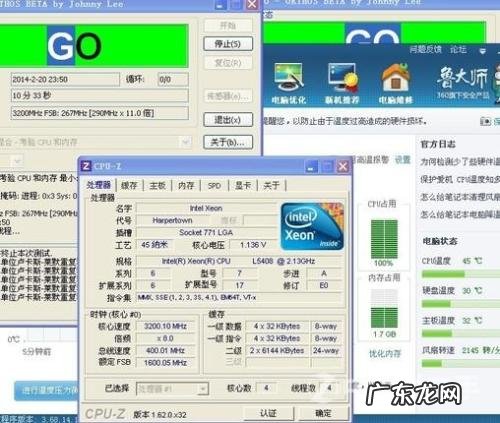Switch to the 关于 tab in CPU-Z
The width and height of the screenshot is (500, 423).
(271, 185)
